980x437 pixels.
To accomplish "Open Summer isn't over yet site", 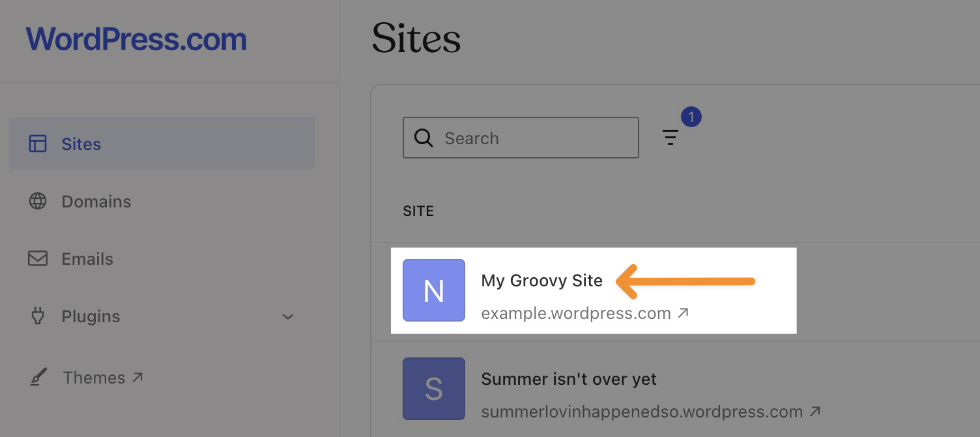I will pyautogui.click(x=569, y=379).
